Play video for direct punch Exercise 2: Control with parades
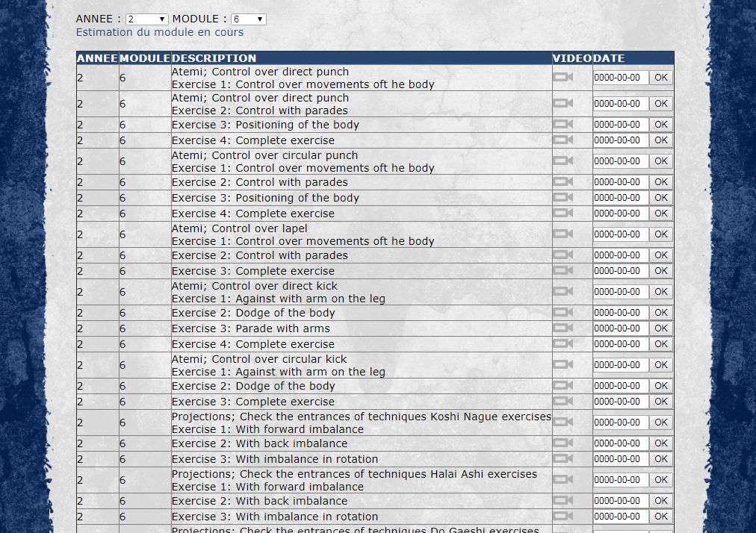The image size is (756, 533). tap(563, 103)
